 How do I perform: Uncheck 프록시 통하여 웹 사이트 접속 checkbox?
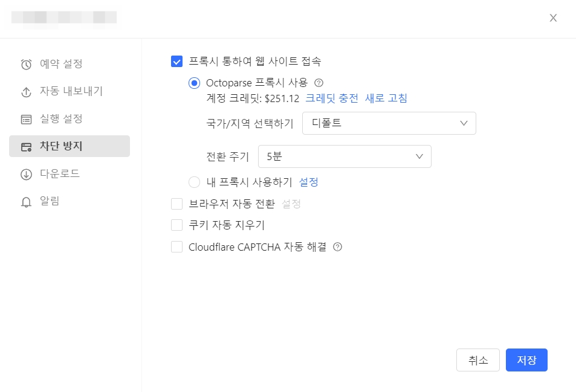tap(177, 61)
